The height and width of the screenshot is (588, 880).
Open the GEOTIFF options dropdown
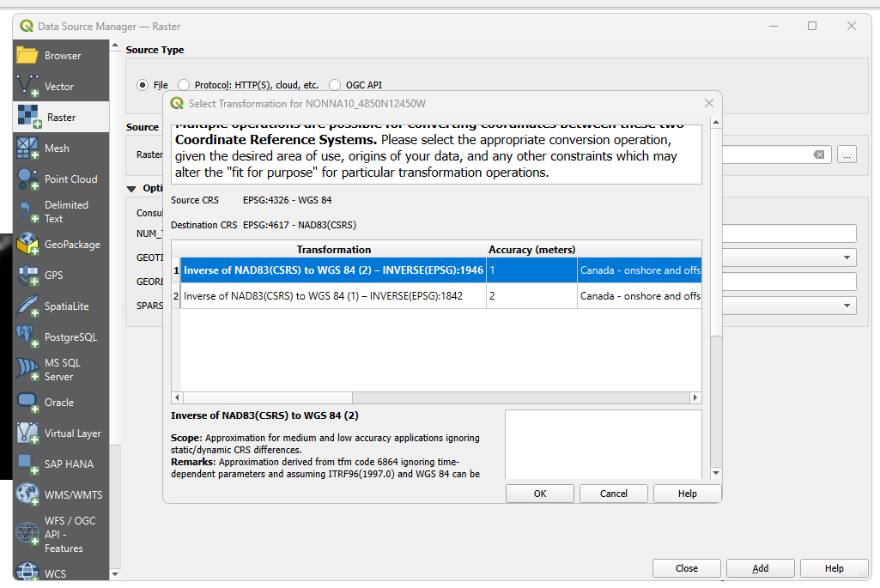[847, 258]
